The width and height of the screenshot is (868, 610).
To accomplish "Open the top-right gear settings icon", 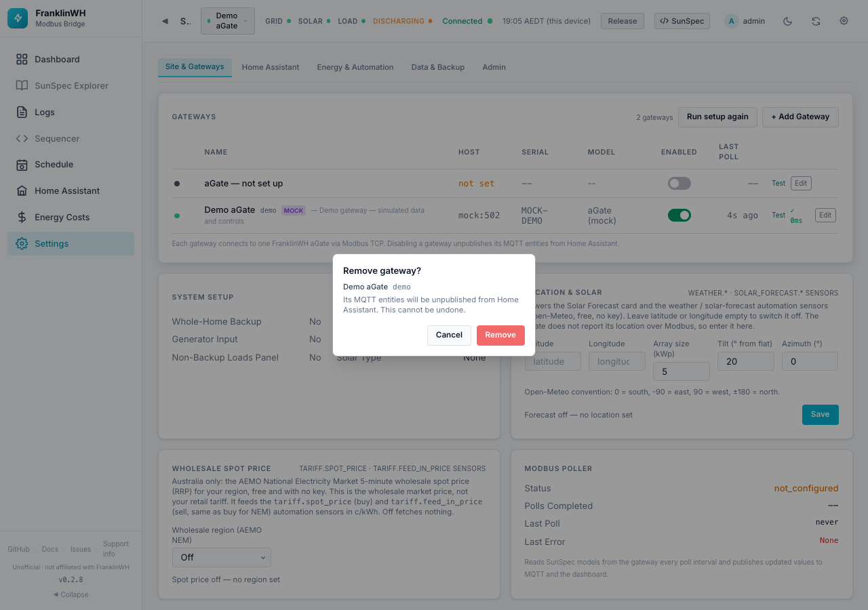I will [844, 21].
